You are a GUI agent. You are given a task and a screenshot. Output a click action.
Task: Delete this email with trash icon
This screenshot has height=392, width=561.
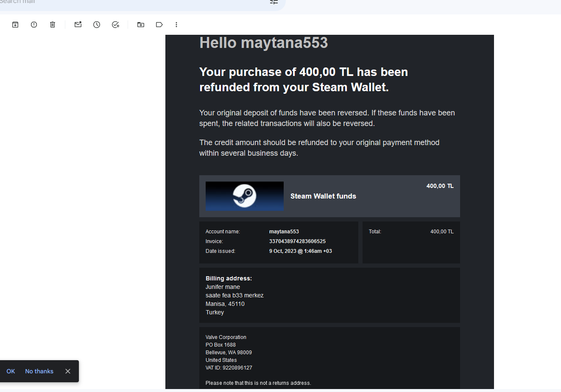[x=53, y=25]
